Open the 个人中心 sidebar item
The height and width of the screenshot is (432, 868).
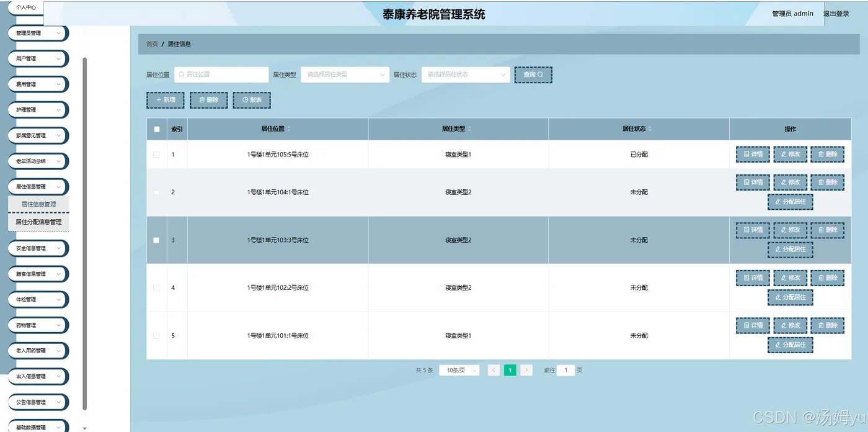tap(26, 7)
